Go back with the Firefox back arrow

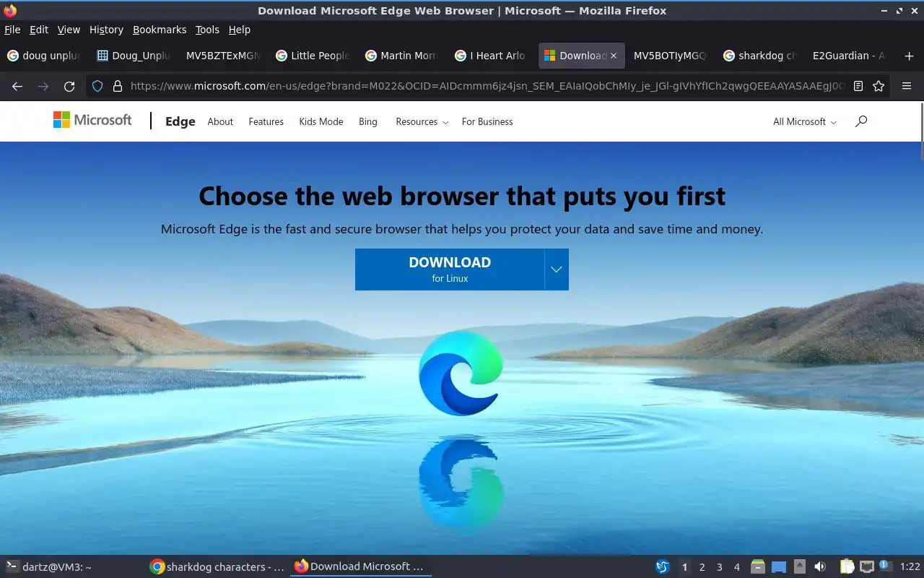click(x=17, y=86)
